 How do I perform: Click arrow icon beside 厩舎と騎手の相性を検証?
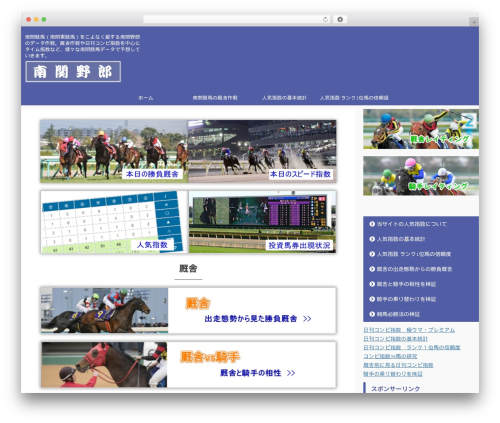pos(372,284)
